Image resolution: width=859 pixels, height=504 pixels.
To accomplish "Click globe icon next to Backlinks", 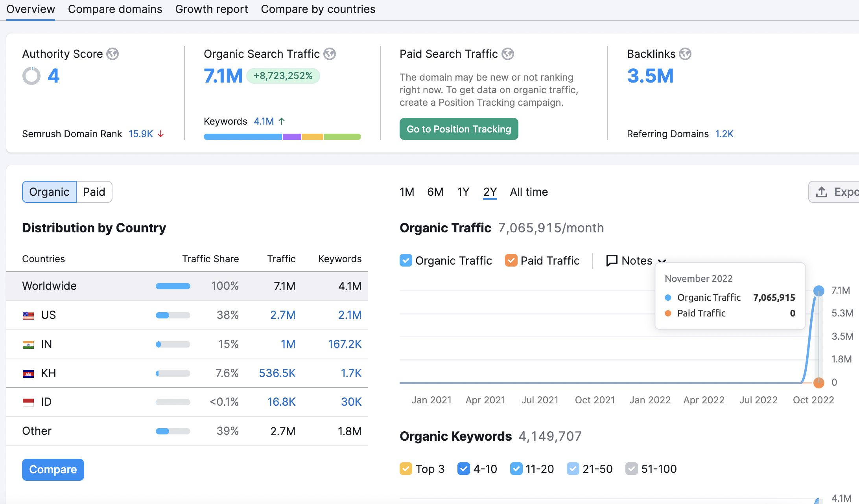I will coord(685,54).
